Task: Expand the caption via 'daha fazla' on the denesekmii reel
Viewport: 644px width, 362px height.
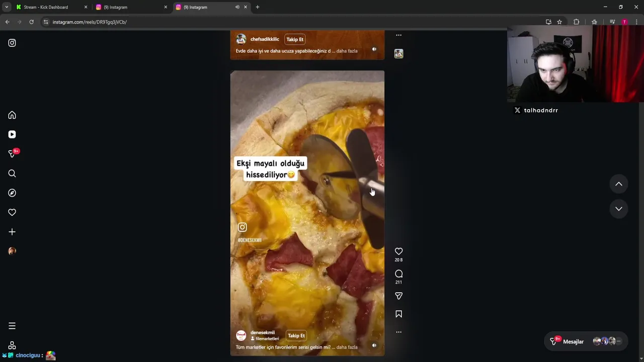Action: [347, 347]
